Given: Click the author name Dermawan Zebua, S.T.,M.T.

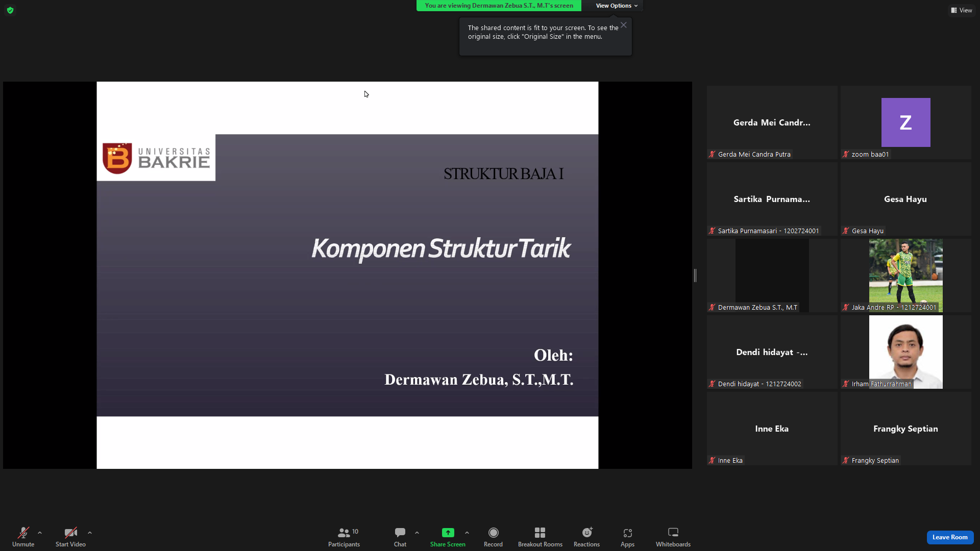Looking at the screenshot, I should pyautogui.click(x=479, y=380).
